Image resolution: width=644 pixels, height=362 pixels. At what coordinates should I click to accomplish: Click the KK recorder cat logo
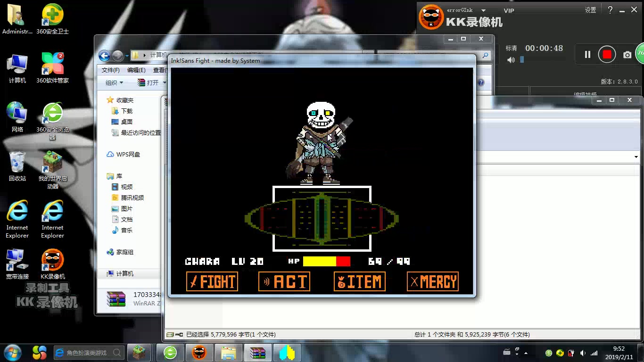coord(431,17)
